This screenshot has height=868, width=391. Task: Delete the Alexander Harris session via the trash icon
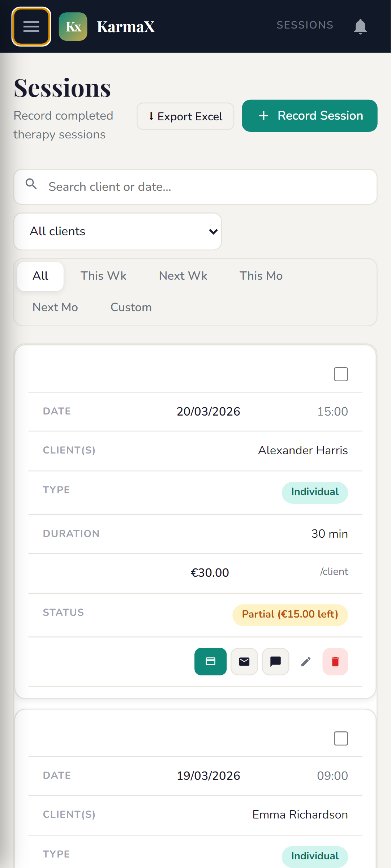[335, 661]
